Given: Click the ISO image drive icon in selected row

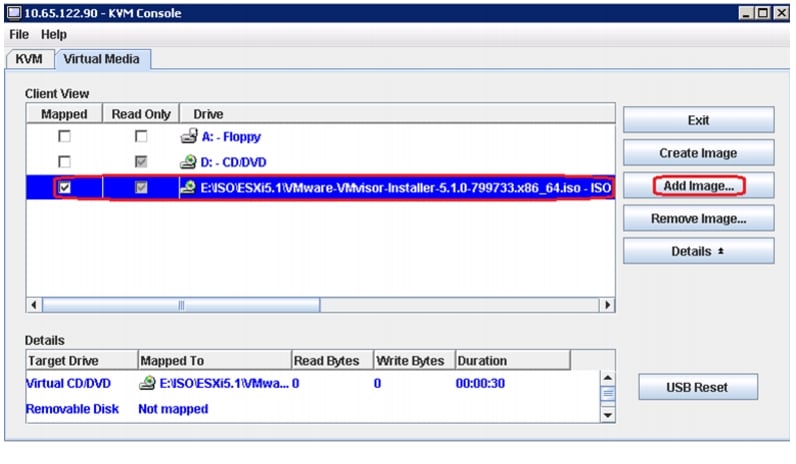Looking at the screenshot, I should click(x=188, y=188).
